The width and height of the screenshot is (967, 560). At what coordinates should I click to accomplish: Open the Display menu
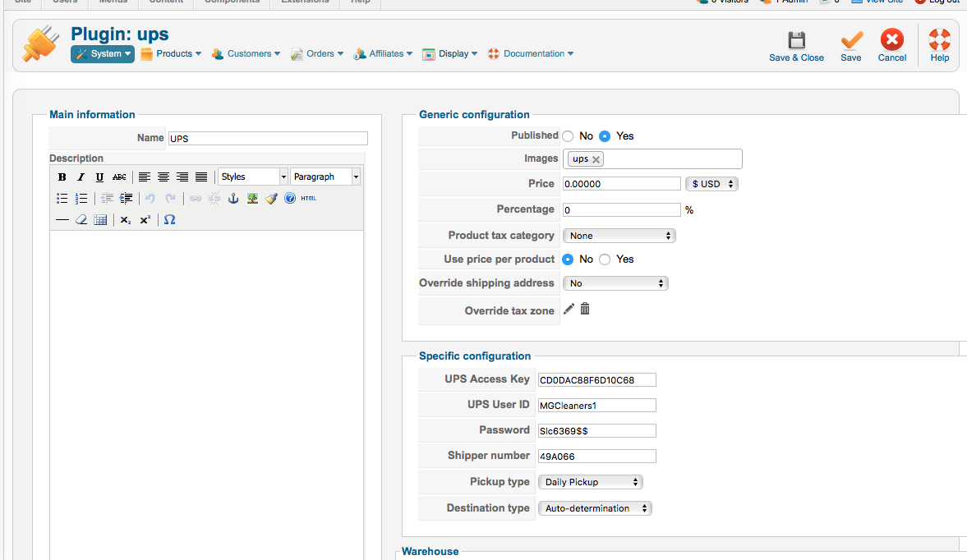tap(450, 53)
